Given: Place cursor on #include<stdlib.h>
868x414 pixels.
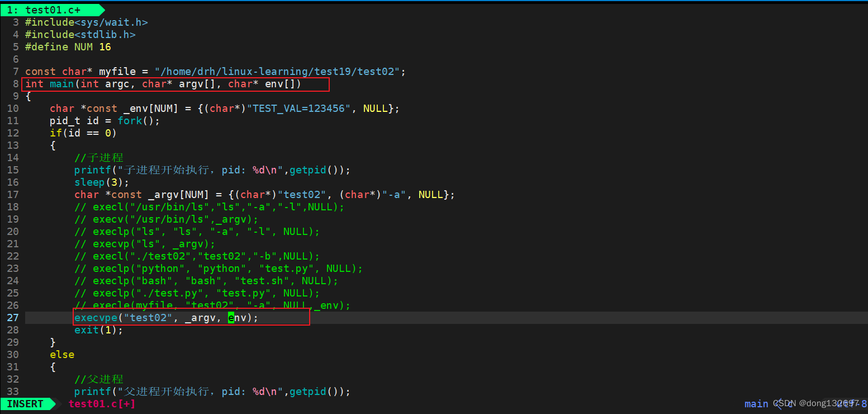Looking at the screenshot, I should pos(80,35).
